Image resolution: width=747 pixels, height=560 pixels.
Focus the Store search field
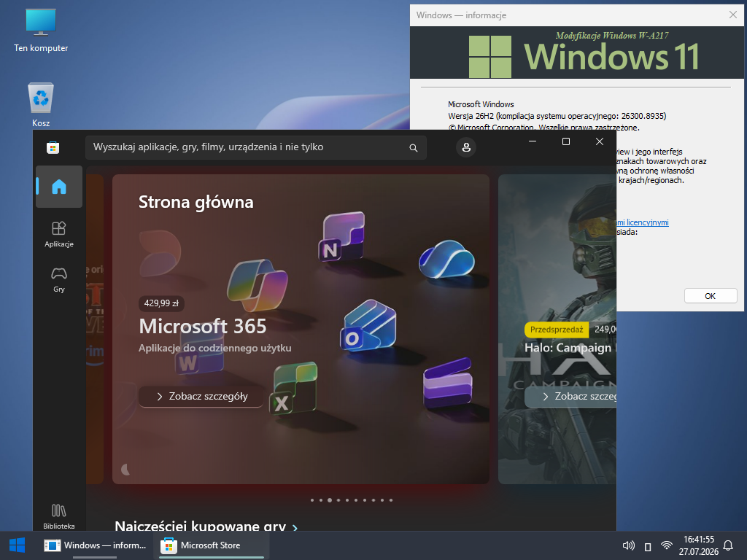(256, 147)
